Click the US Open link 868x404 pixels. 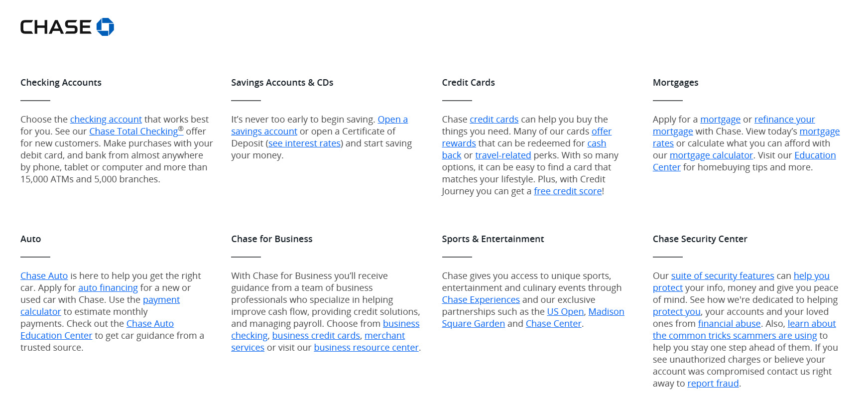[565, 312]
